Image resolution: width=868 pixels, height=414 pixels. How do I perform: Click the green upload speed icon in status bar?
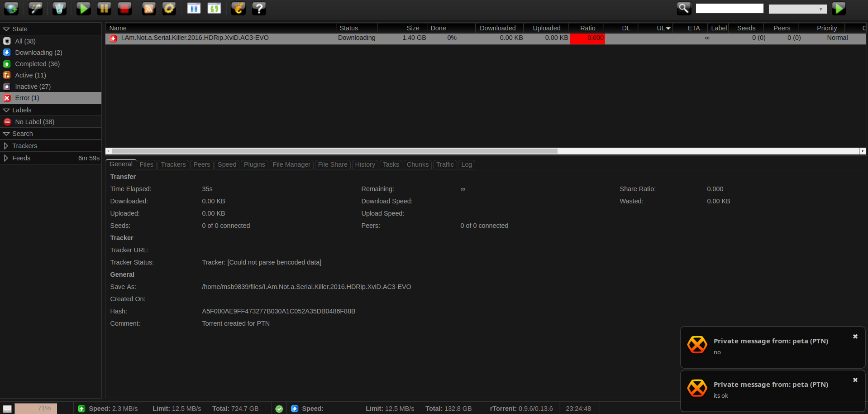tap(81, 409)
